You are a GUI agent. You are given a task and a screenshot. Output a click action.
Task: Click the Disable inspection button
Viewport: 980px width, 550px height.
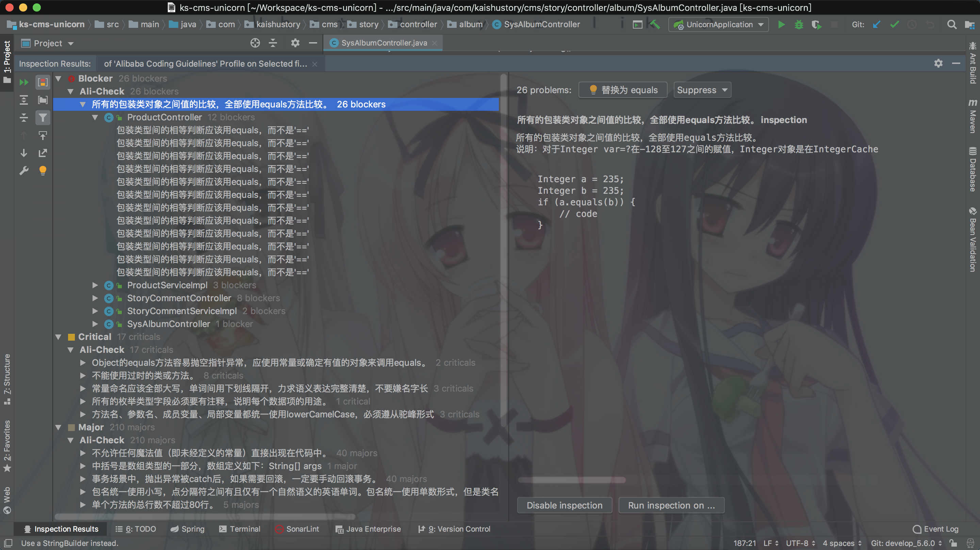564,505
